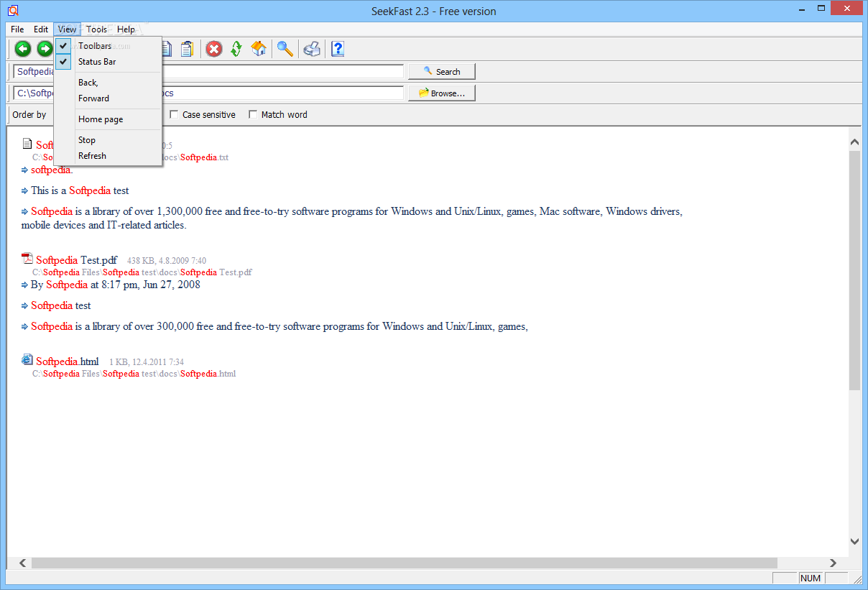Click the horizontal scrollbar right arrow

[x=834, y=563]
